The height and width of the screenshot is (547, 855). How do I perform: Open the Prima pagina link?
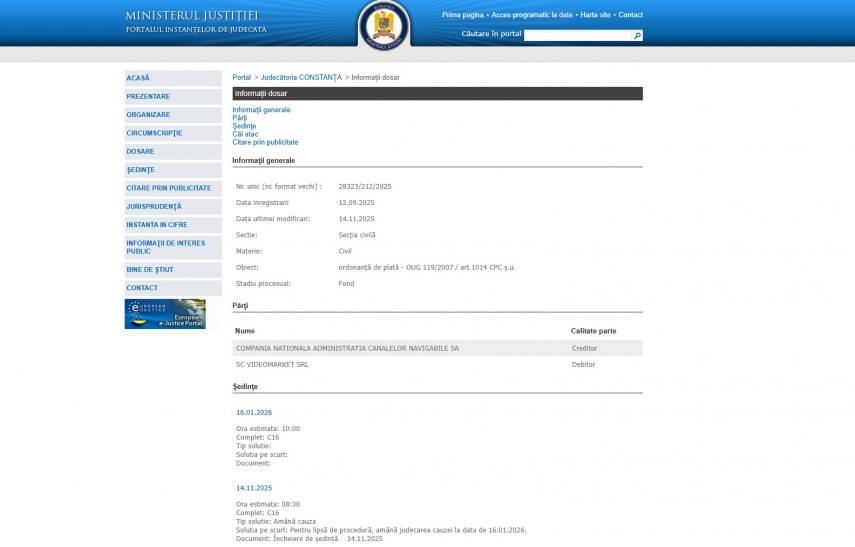click(x=463, y=15)
